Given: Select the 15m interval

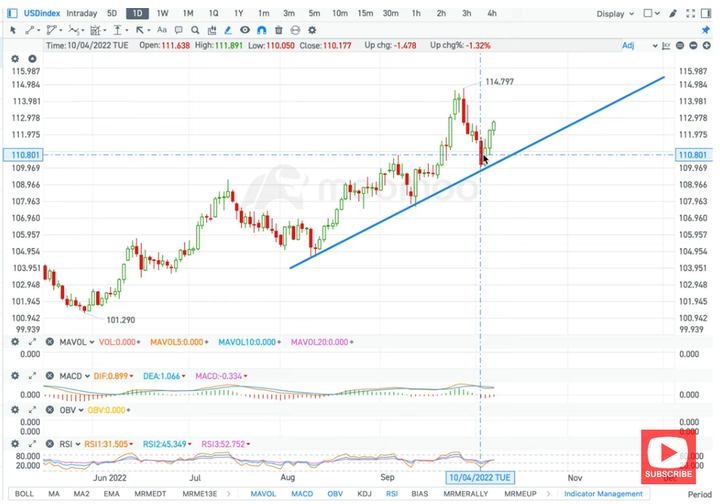Looking at the screenshot, I should [365, 13].
